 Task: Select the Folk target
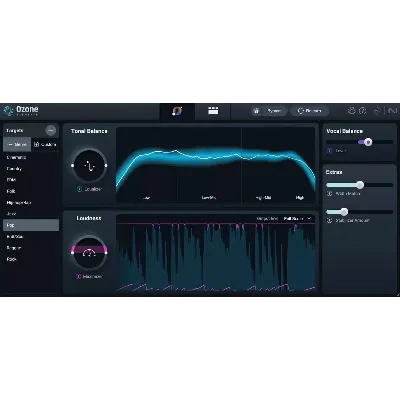tap(31, 191)
